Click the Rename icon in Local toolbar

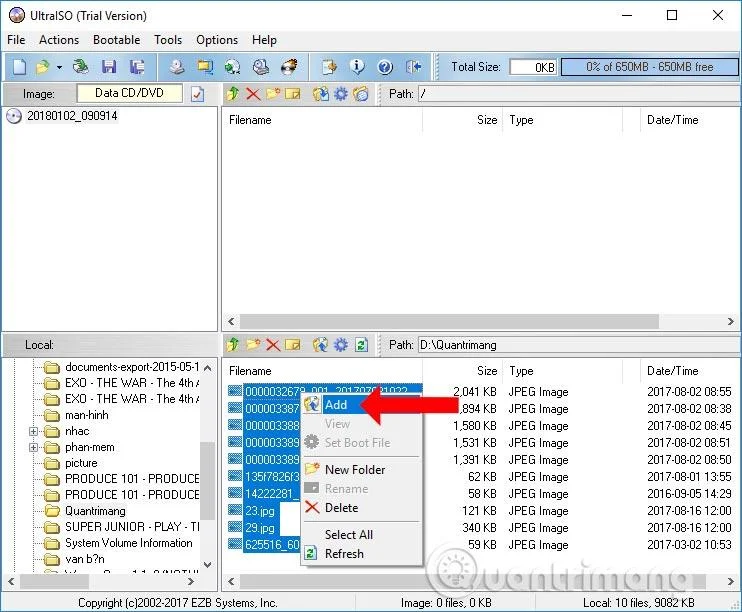(x=293, y=345)
